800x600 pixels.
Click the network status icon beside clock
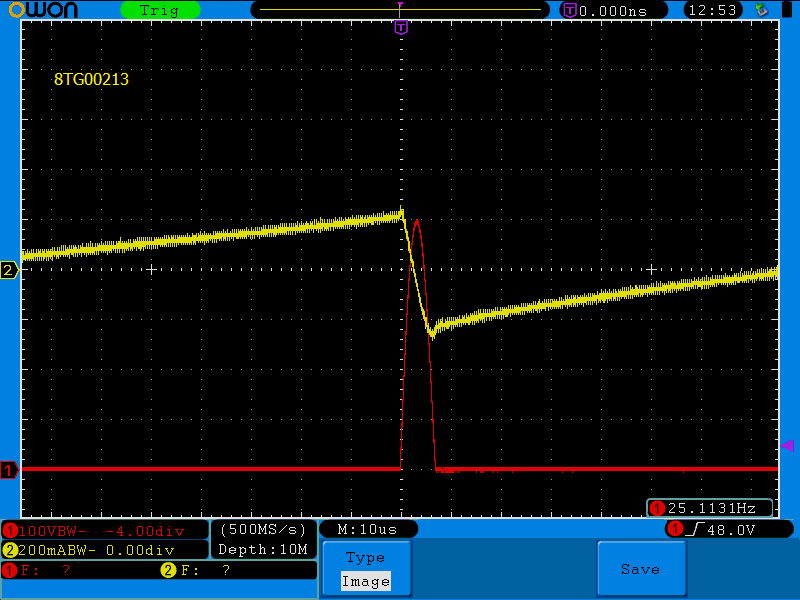click(761, 10)
